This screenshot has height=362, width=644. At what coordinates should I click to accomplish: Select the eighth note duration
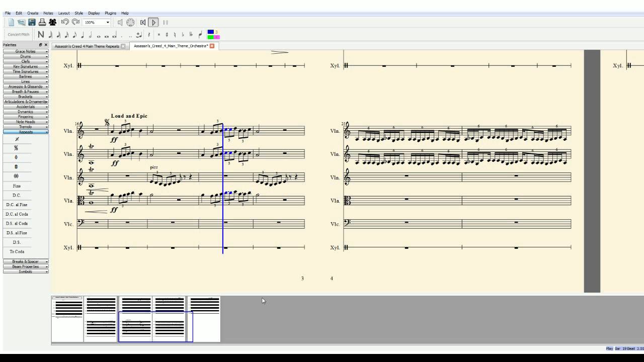point(74,35)
